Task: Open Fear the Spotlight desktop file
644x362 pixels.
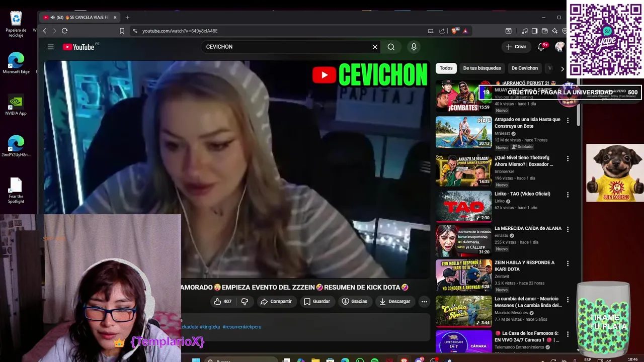Action: click(16, 190)
